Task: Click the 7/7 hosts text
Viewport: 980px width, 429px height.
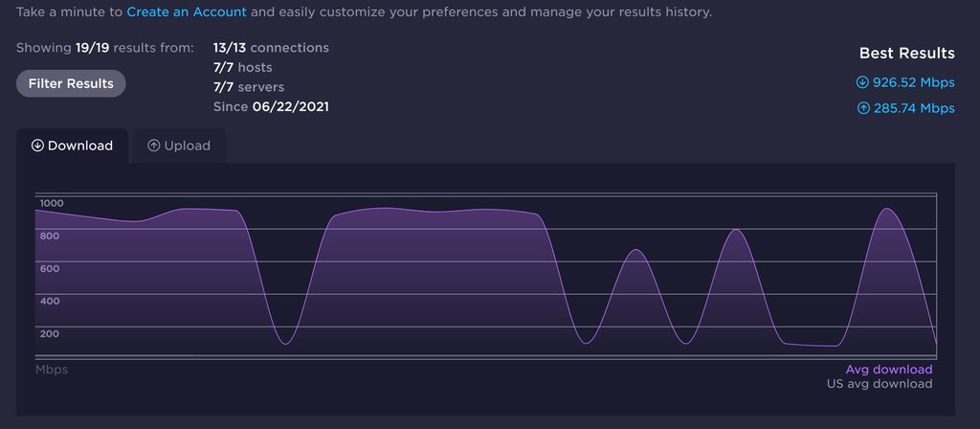Action: [243, 67]
